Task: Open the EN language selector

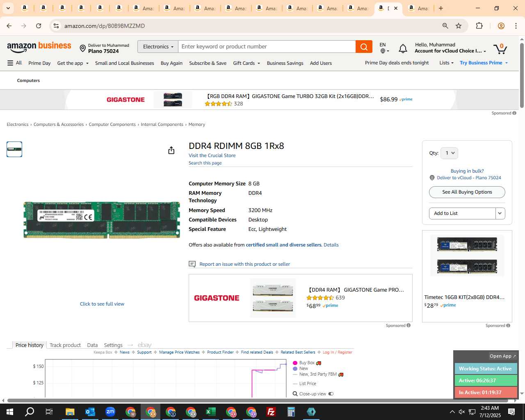Action: [x=384, y=48]
